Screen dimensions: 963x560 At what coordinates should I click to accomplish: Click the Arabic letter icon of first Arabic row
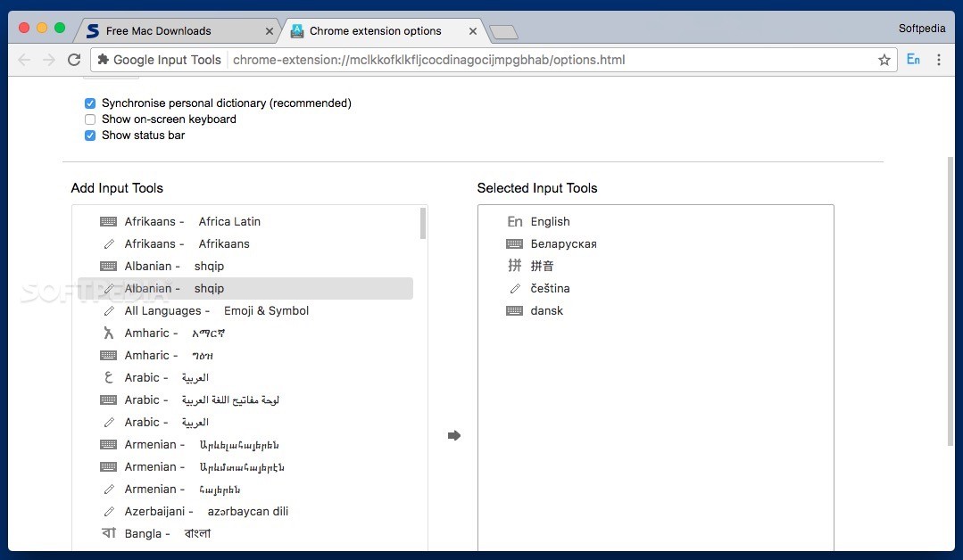109,378
